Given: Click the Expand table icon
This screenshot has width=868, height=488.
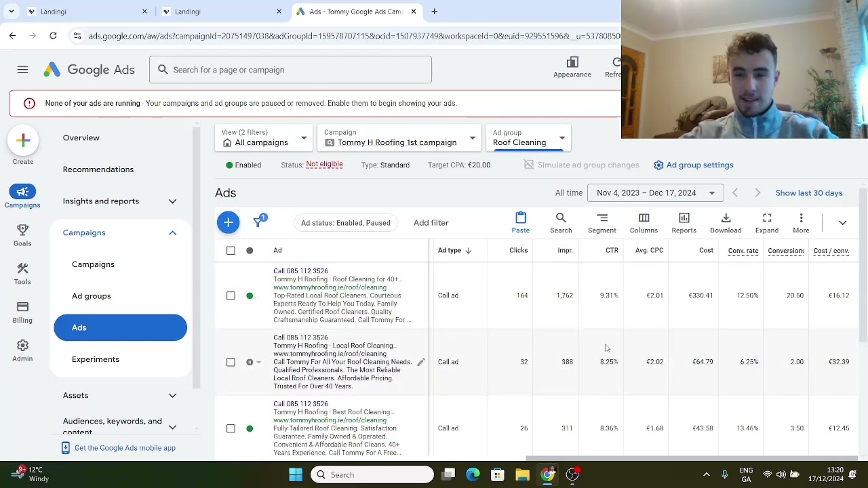Looking at the screenshot, I should click(x=767, y=222).
